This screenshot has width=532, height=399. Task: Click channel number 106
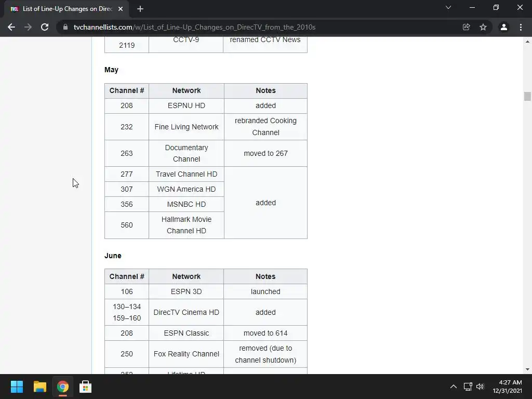[127, 291]
